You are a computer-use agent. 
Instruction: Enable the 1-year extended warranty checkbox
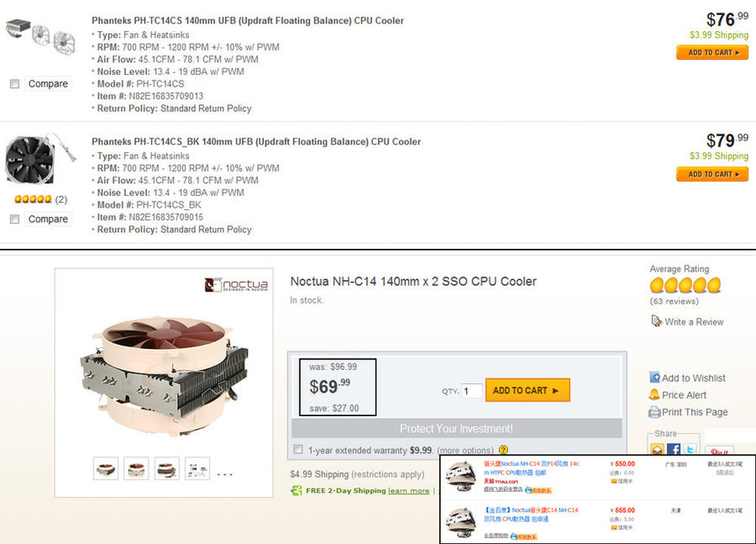point(299,449)
